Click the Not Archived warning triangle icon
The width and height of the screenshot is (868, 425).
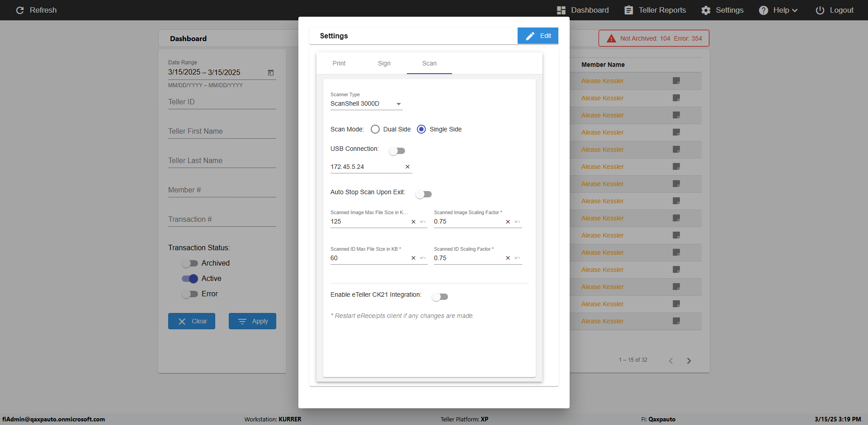[x=611, y=38]
